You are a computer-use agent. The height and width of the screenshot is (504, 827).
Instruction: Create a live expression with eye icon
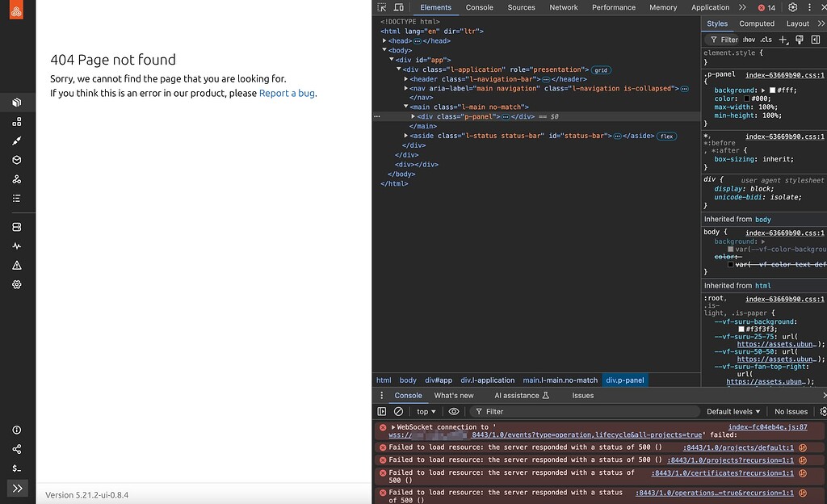454,411
